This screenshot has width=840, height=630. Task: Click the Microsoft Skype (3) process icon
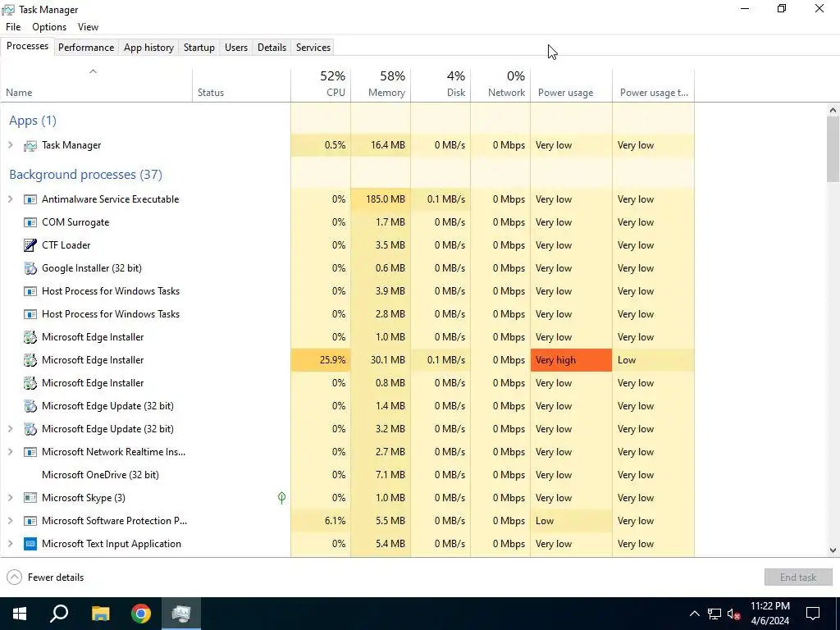coord(30,498)
